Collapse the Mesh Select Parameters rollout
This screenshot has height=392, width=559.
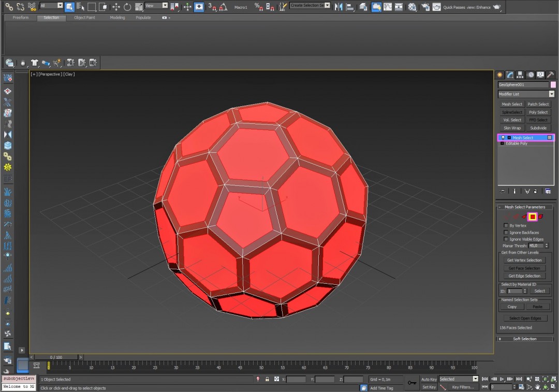[x=525, y=207]
